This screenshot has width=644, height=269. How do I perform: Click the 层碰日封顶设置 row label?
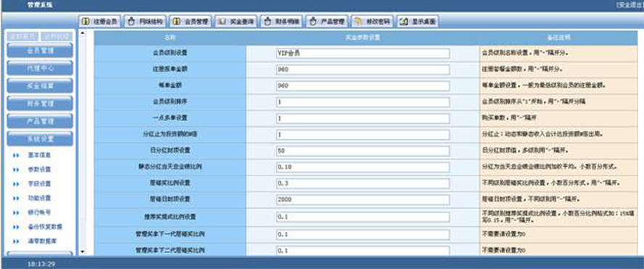click(170, 199)
